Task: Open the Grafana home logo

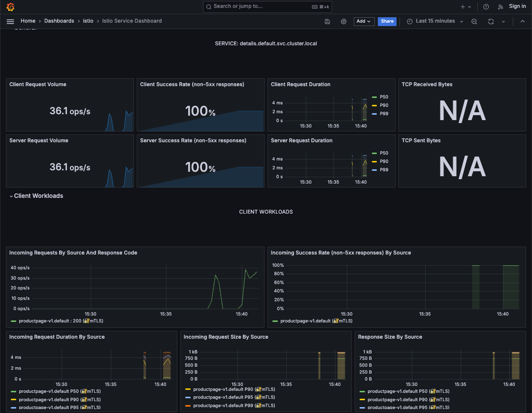Action: [x=10, y=7]
